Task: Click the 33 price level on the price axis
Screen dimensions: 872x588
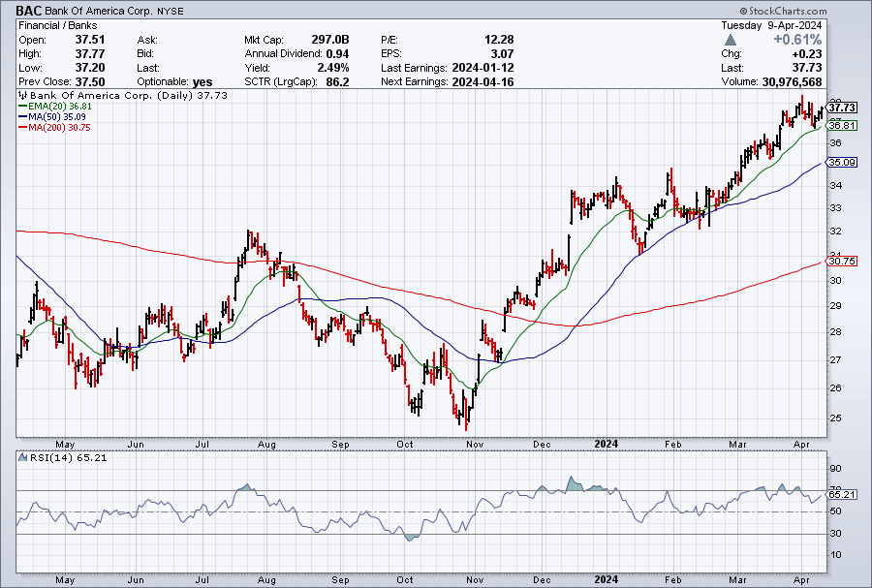Action: click(x=835, y=208)
